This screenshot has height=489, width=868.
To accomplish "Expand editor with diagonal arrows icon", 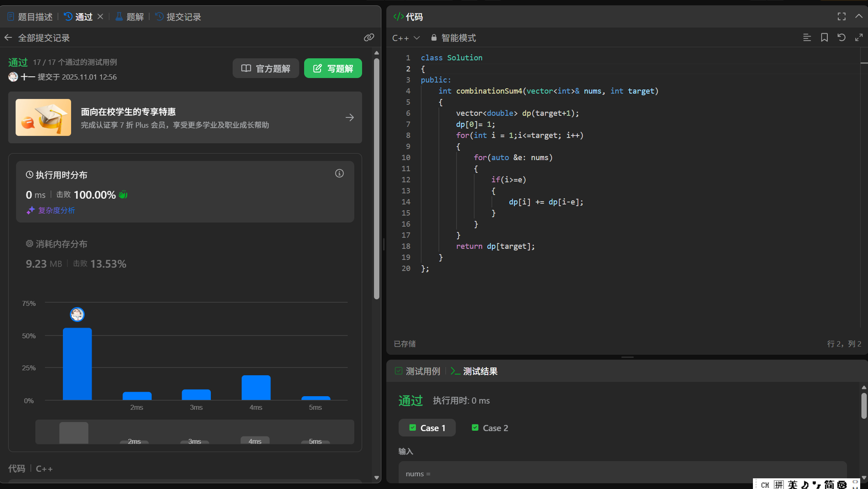I will tap(859, 38).
